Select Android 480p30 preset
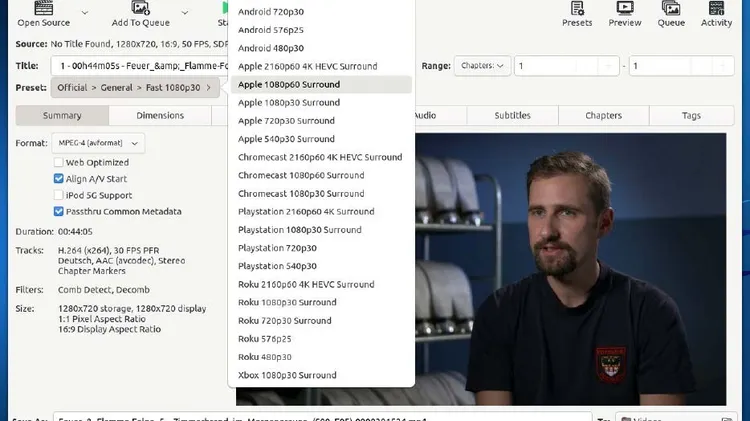Viewport: 750px width, 421px height. (x=321, y=48)
